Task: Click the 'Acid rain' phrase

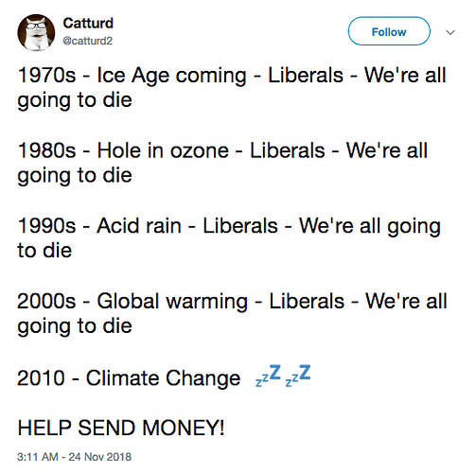Action: point(139,226)
